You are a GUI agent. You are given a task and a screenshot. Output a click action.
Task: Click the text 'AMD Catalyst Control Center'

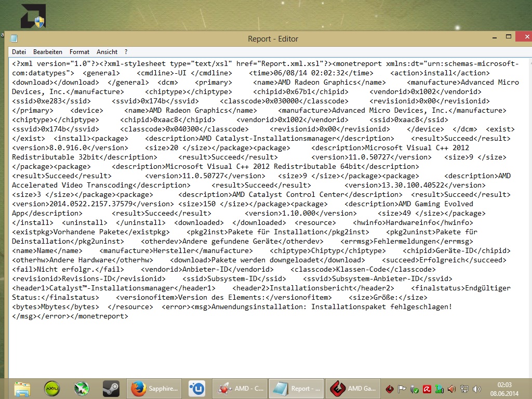[x=288, y=194]
